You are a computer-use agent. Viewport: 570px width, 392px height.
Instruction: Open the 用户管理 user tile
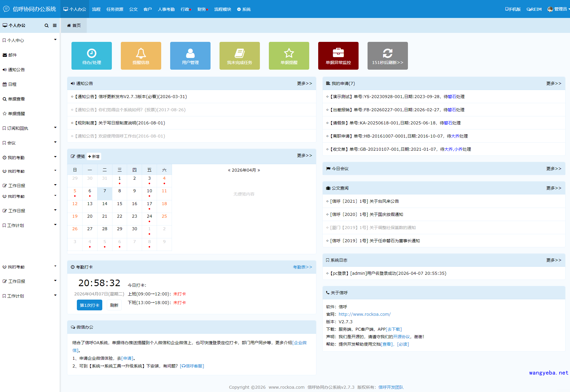pos(190,56)
